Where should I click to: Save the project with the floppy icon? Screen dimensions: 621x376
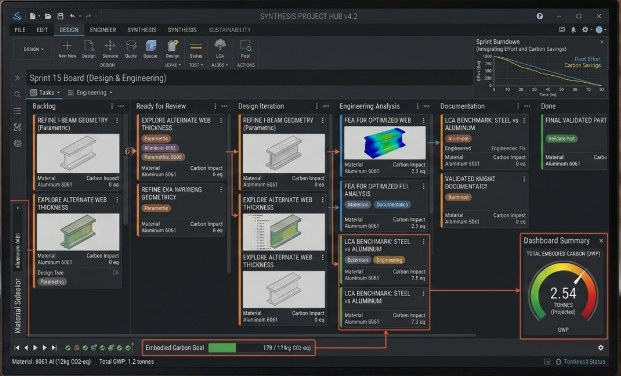coord(60,16)
